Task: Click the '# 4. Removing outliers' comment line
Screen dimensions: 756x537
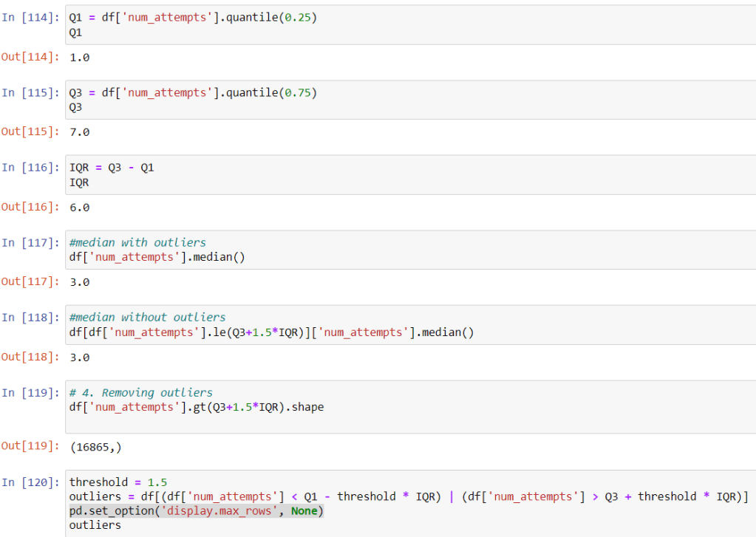Action: click(140, 393)
